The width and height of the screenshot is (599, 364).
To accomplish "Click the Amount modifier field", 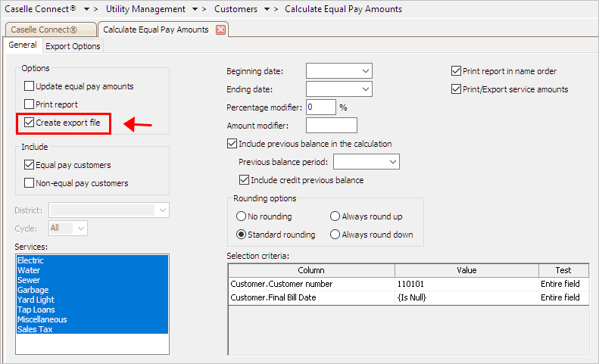I will click(332, 126).
